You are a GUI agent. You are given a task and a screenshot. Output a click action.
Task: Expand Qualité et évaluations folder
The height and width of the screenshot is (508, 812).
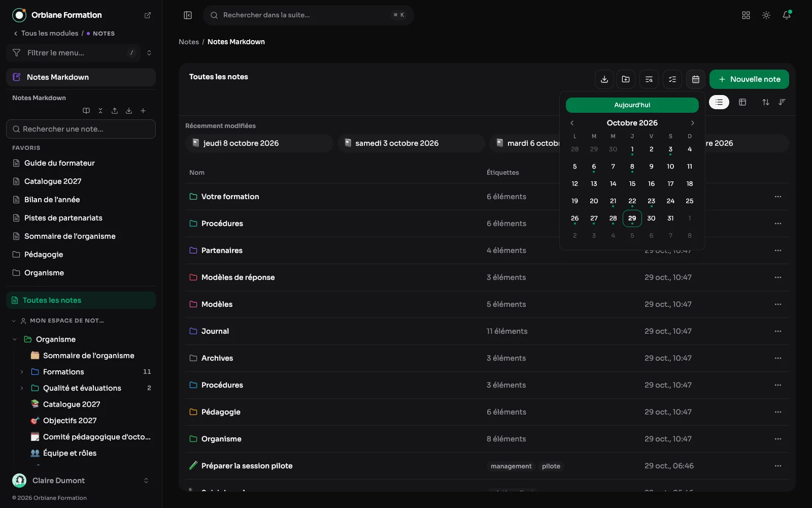pyautogui.click(x=22, y=388)
